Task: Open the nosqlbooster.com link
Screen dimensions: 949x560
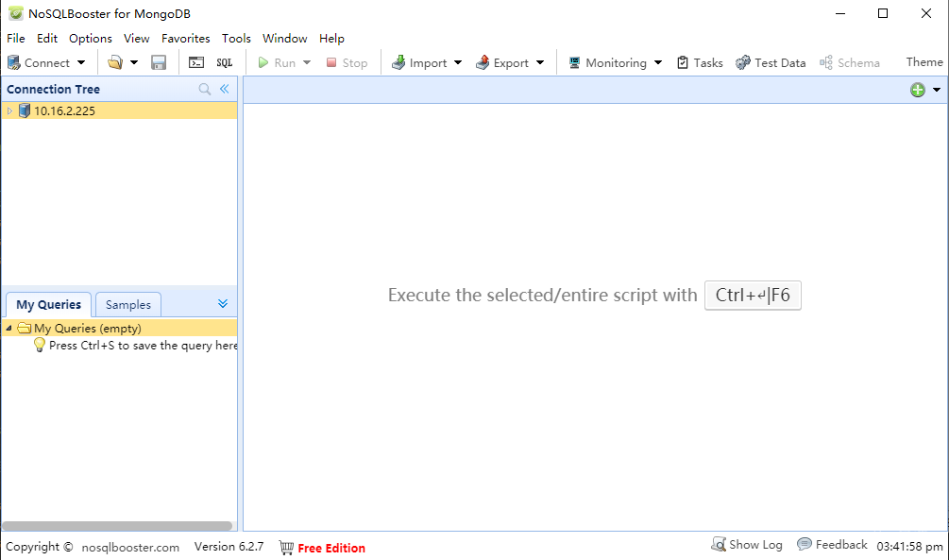Action: 130,548
